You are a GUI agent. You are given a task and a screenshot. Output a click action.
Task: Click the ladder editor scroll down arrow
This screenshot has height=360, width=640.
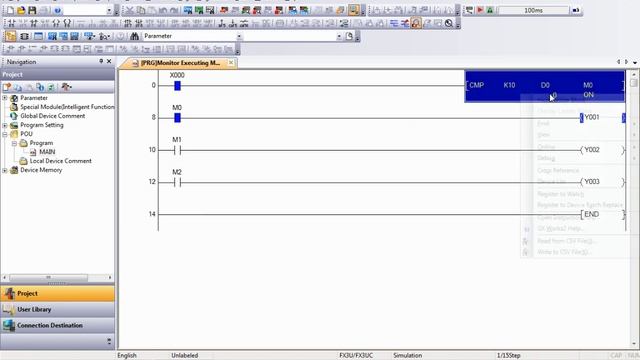[633, 344]
